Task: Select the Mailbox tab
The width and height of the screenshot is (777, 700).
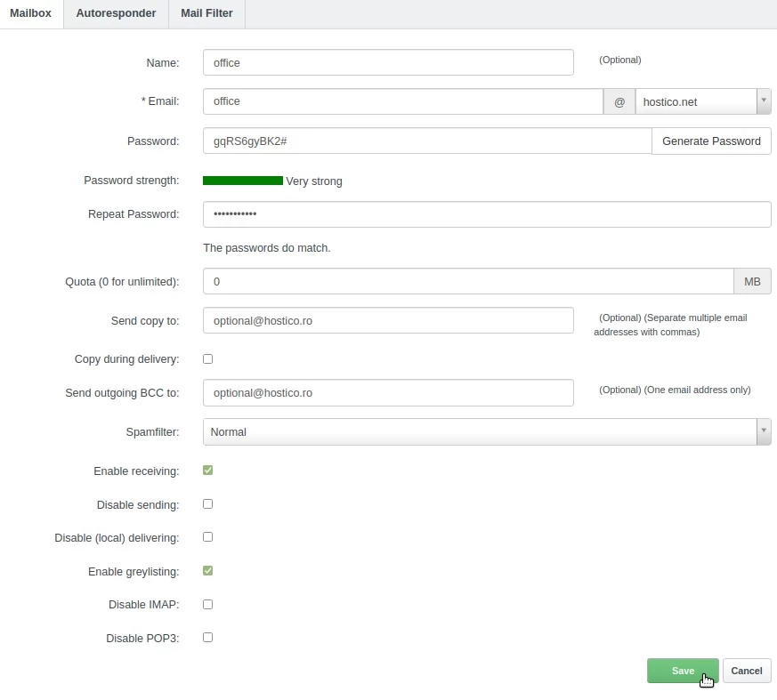Action: pos(31,13)
